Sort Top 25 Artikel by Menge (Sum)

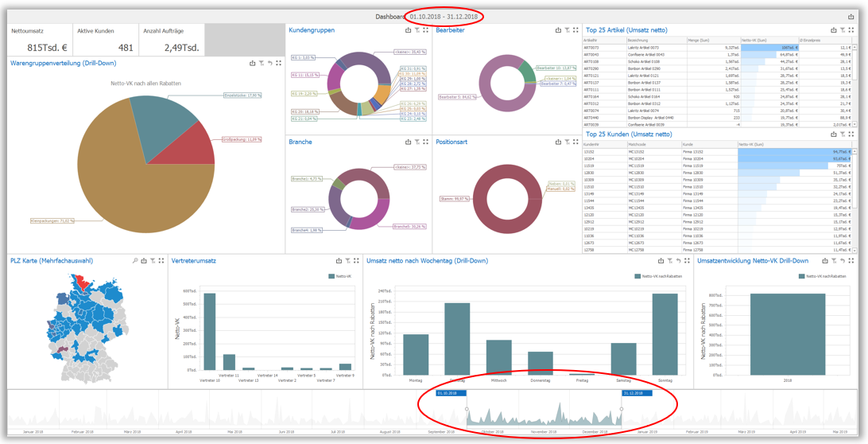coord(714,41)
